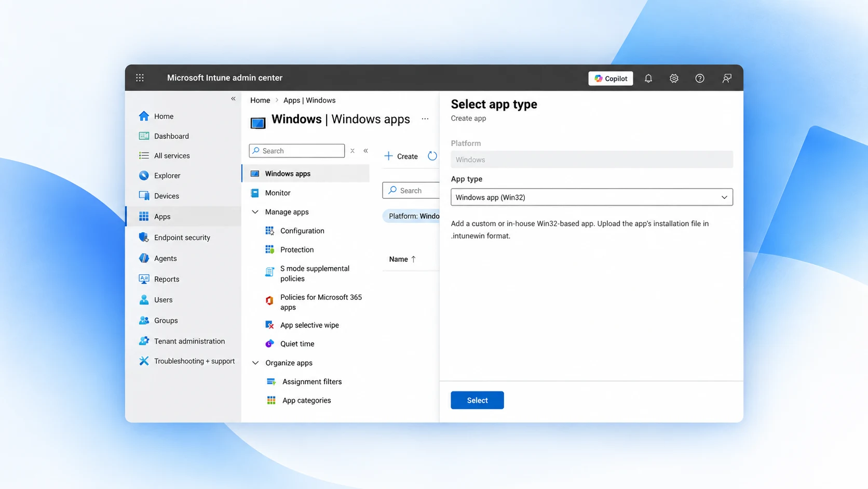Open App selective wipe

(302, 325)
